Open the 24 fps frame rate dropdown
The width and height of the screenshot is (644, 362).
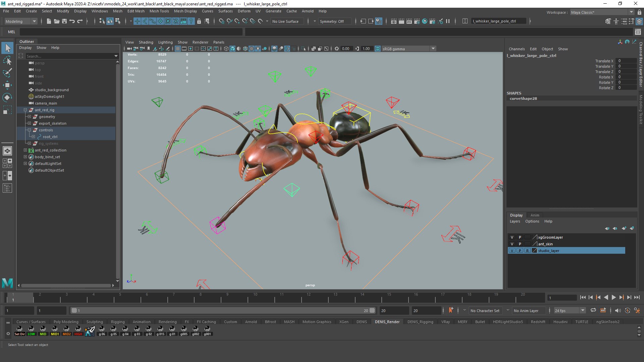(x=570, y=311)
